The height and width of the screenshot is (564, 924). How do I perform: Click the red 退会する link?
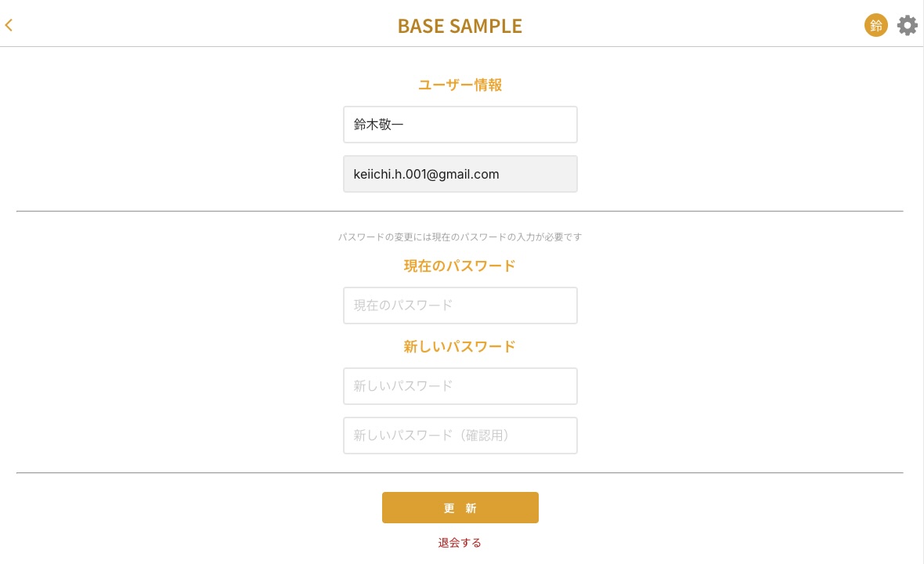[x=460, y=543]
